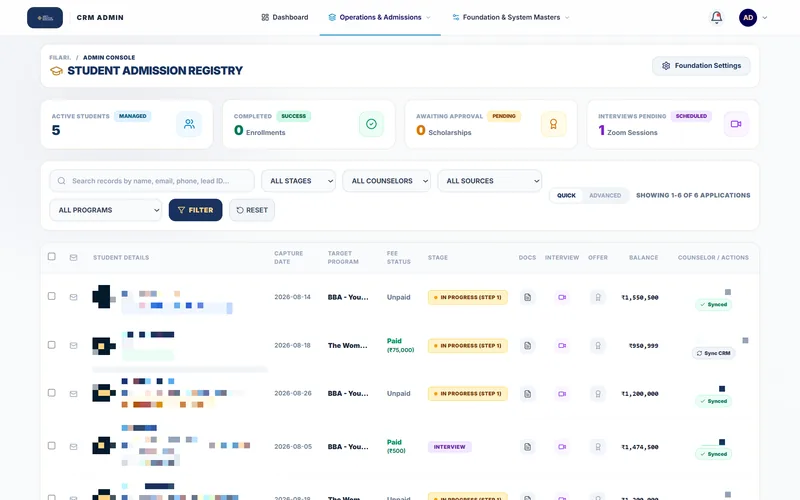Click In Progress badge in 2026-08-14 row
The width and height of the screenshot is (800, 500).
coord(468,297)
